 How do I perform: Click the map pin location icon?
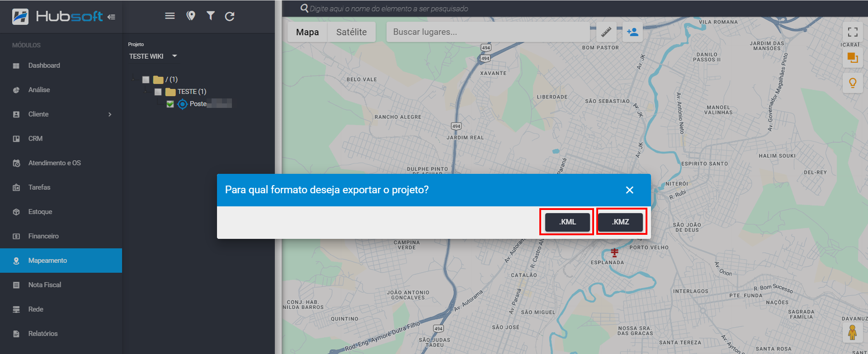pyautogui.click(x=191, y=16)
